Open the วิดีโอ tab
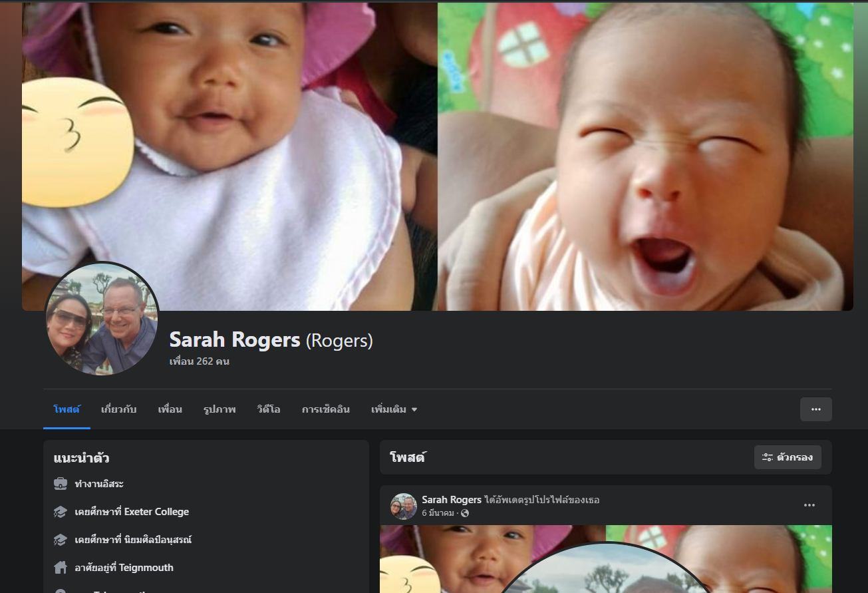Viewport: 868px width, 593px height. tap(269, 409)
